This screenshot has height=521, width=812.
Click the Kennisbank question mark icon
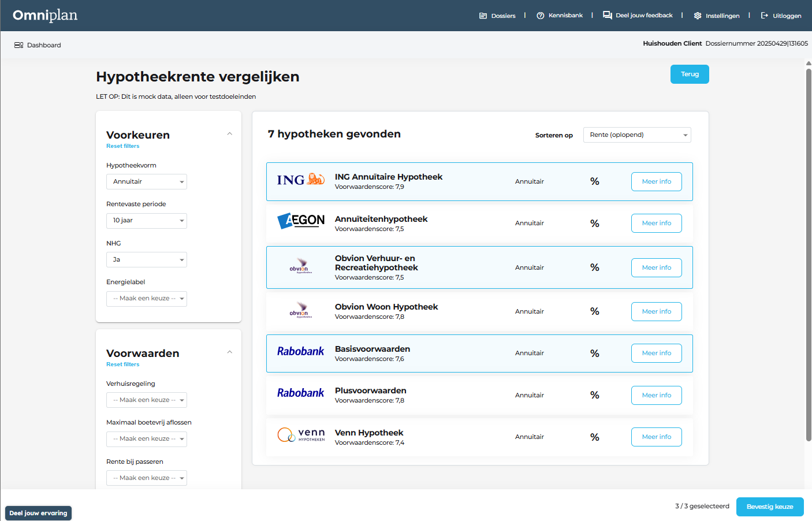click(541, 16)
